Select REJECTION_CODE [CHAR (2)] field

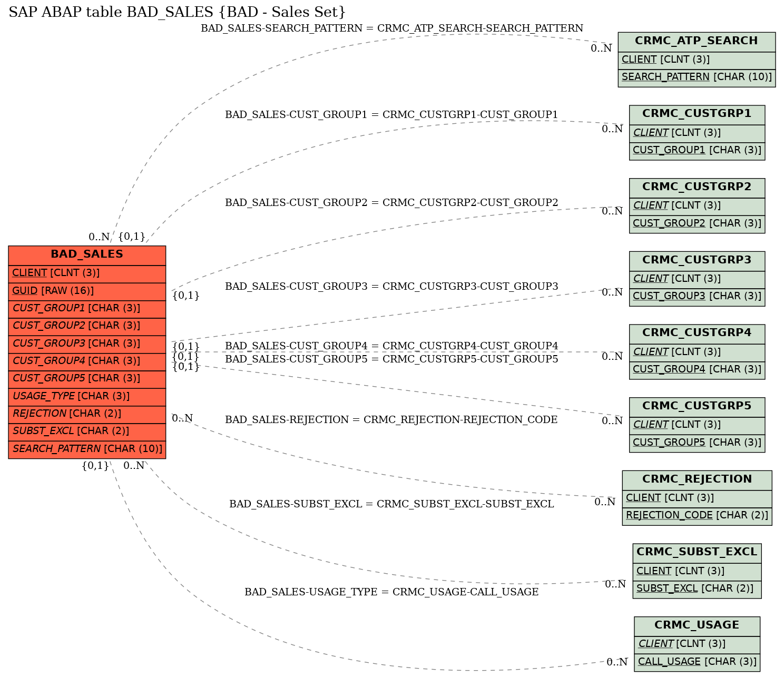pyautogui.click(x=697, y=516)
